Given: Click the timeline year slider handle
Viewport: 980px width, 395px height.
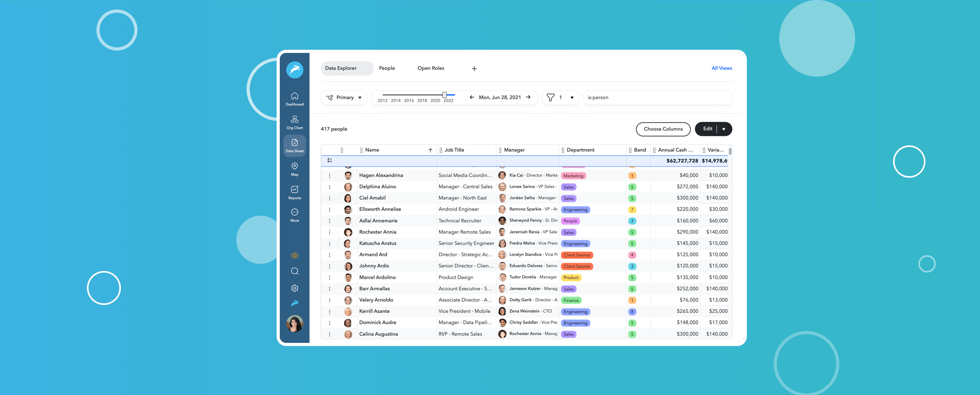Looking at the screenshot, I should point(445,95).
